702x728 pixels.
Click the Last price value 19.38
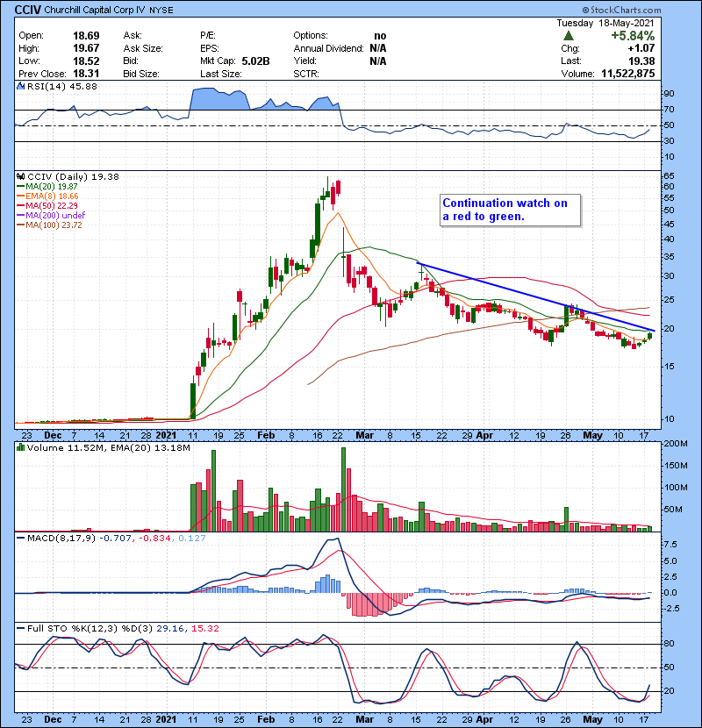pyautogui.click(x=641, y=61)
